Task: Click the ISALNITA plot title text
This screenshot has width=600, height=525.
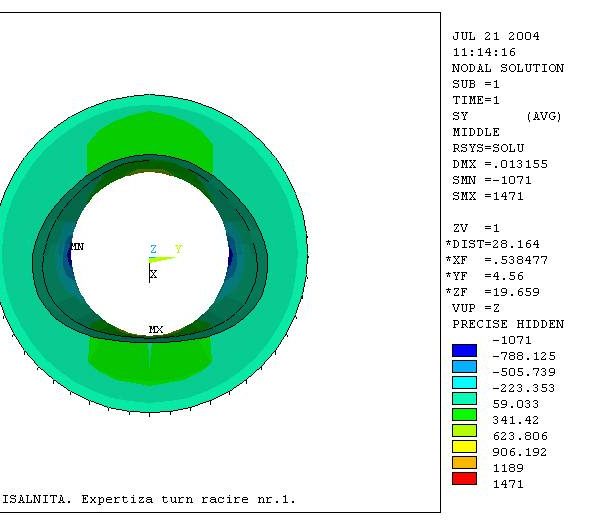Action: click(150, 498)
